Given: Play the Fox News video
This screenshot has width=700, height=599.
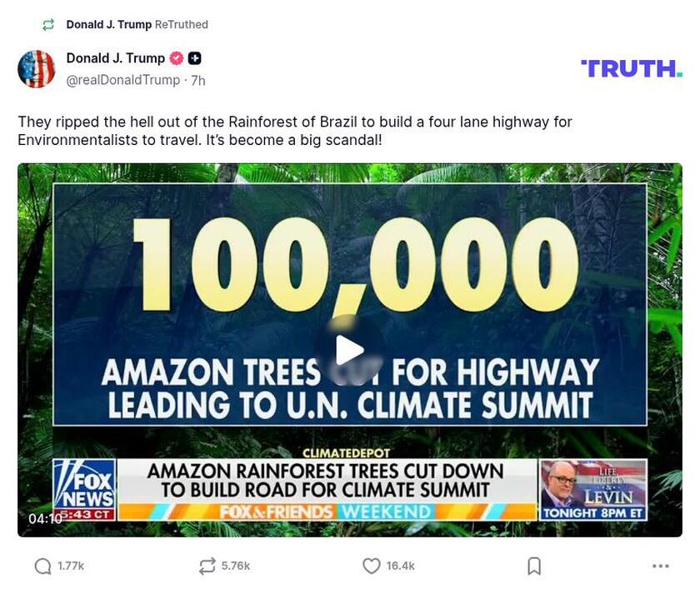Looking at the screenshot, I should pyautogui.click(x=349, y=351).
